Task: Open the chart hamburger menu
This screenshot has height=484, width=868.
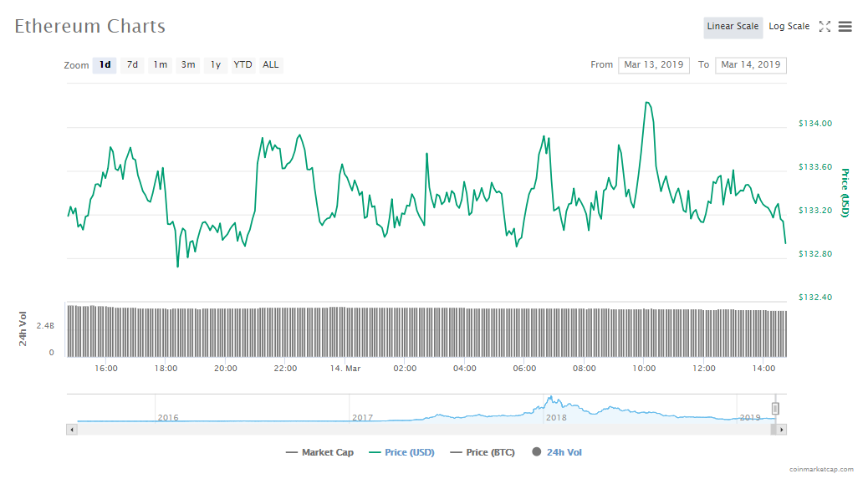Action: [845, 27]
